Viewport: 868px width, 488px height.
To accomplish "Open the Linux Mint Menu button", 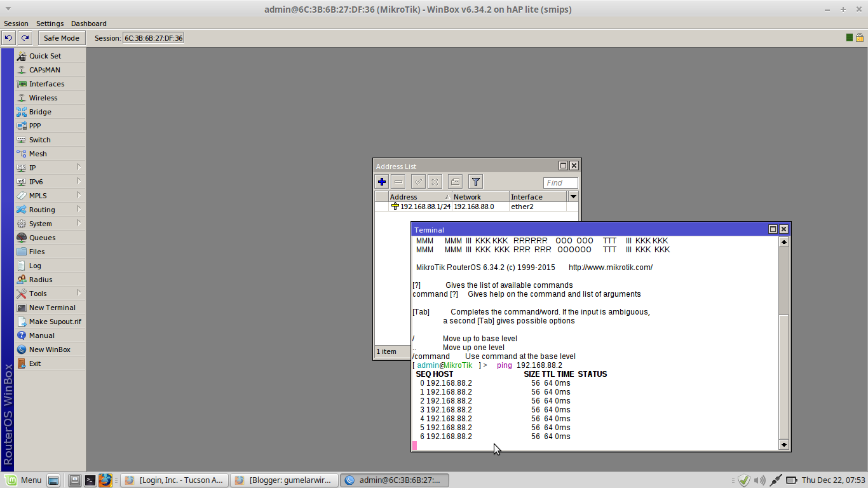I will (x=24, y=480).
